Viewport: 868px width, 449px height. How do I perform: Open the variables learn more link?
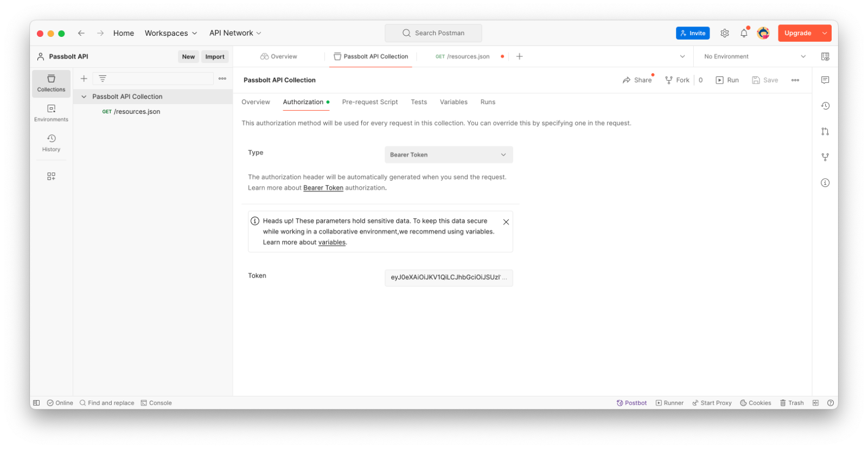click(x=332, y=242)
